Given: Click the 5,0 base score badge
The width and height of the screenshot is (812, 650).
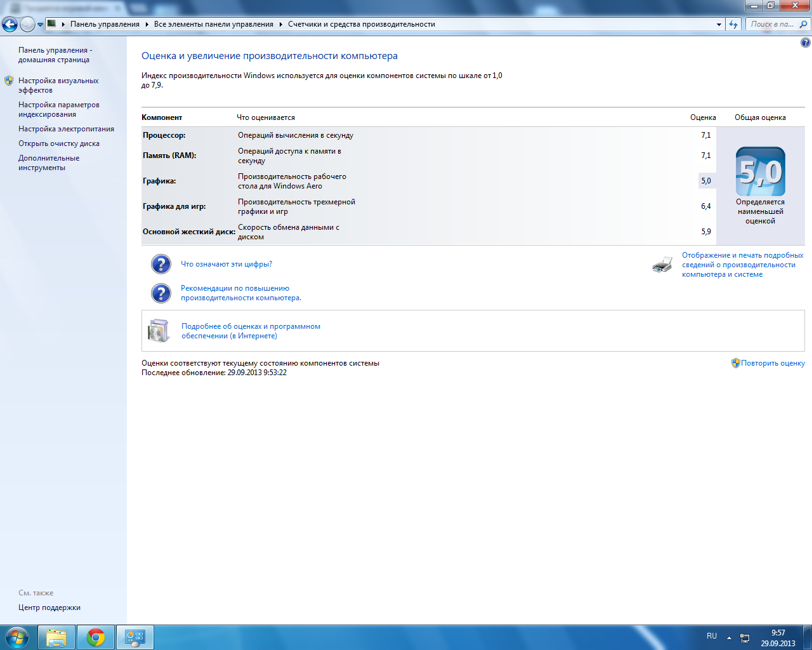Looking at the screenshot, I should [761, 171].
